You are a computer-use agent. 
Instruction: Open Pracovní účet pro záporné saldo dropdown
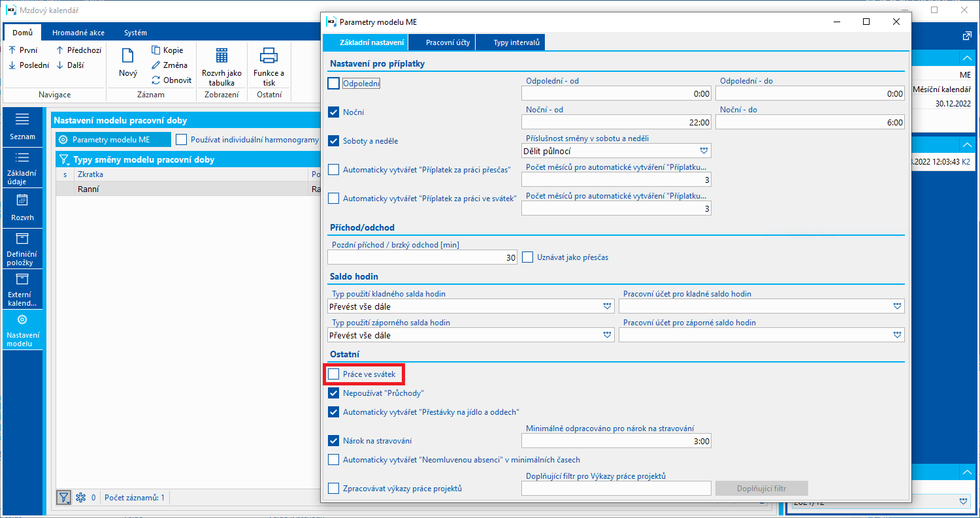tap(897, 335)
